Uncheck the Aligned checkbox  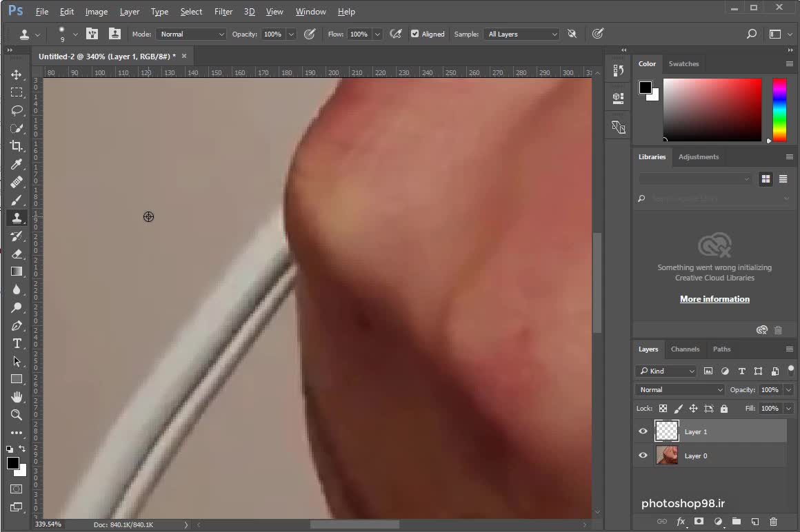pos(414,34)
